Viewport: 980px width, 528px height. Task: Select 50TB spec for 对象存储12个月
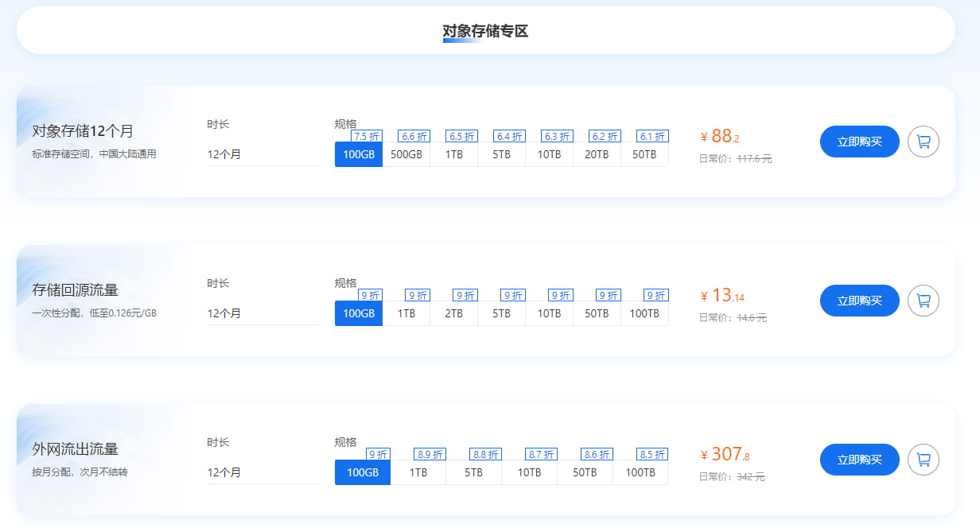point(645,154)
